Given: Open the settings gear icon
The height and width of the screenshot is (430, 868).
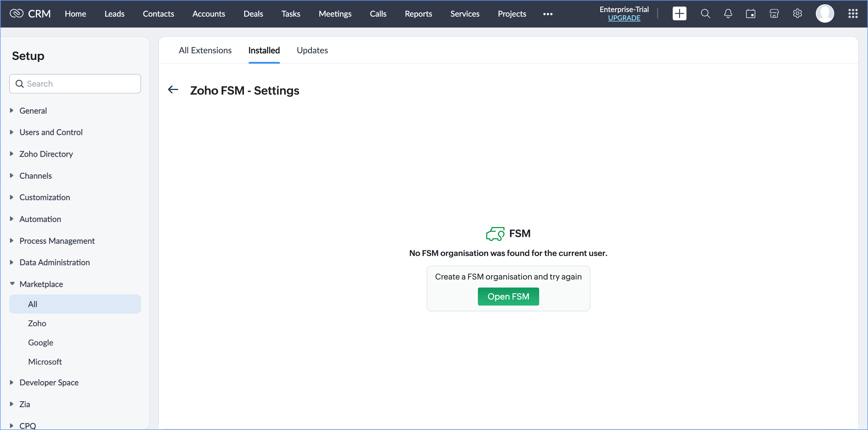Looking at the screenshot, I should click(797, 14).
